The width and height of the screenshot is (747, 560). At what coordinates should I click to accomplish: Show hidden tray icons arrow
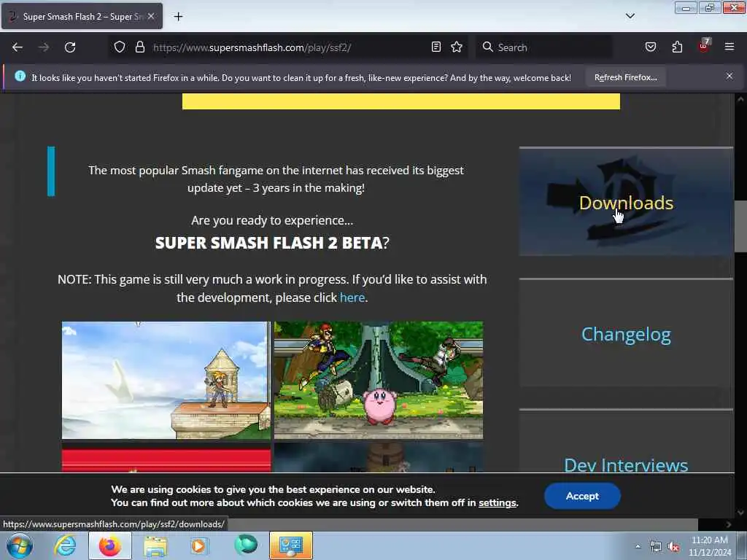pyautogui.click(x=638, y=546)
